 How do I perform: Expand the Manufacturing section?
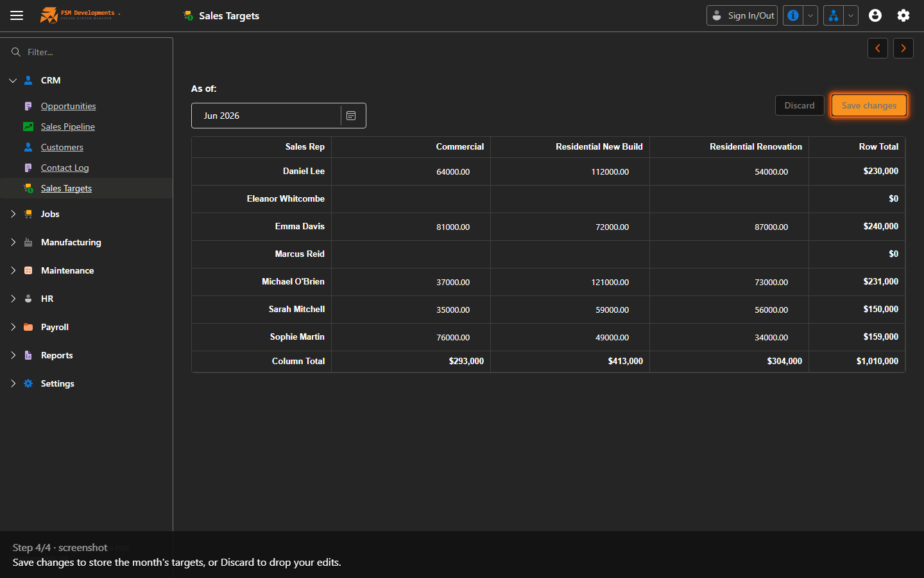13,242
